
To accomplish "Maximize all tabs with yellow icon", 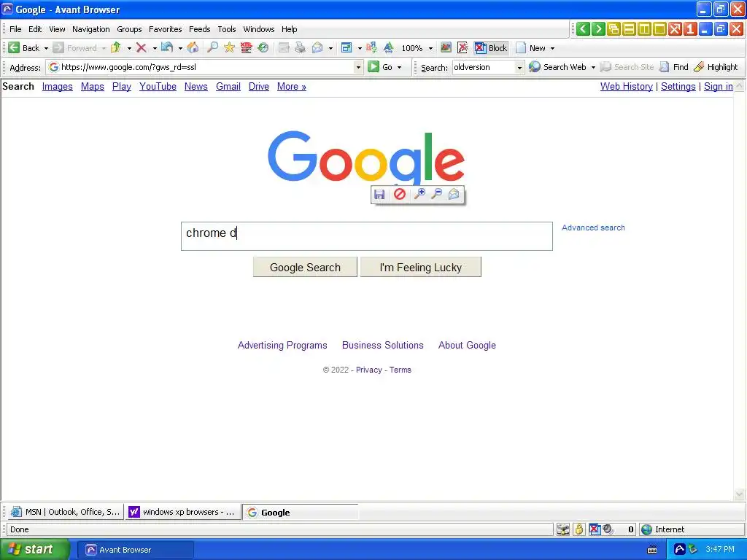I will pyautogui.click(x=659, y=29).
